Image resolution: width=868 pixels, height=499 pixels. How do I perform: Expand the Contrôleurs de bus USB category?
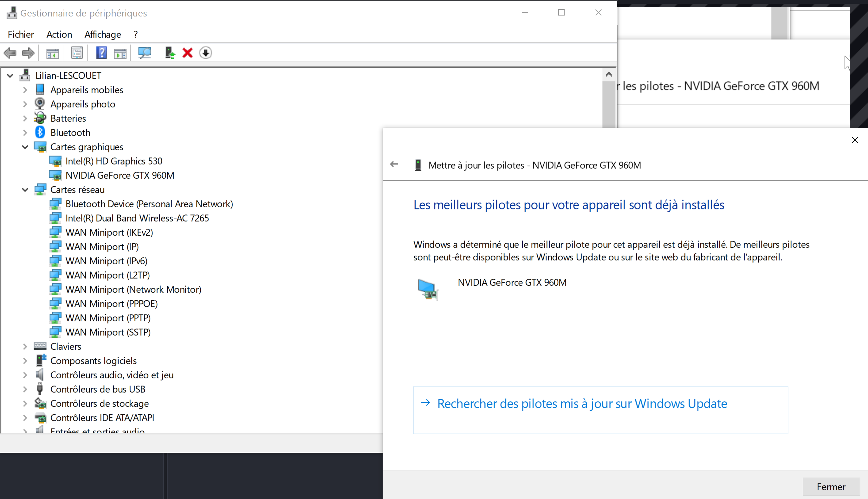25,390
